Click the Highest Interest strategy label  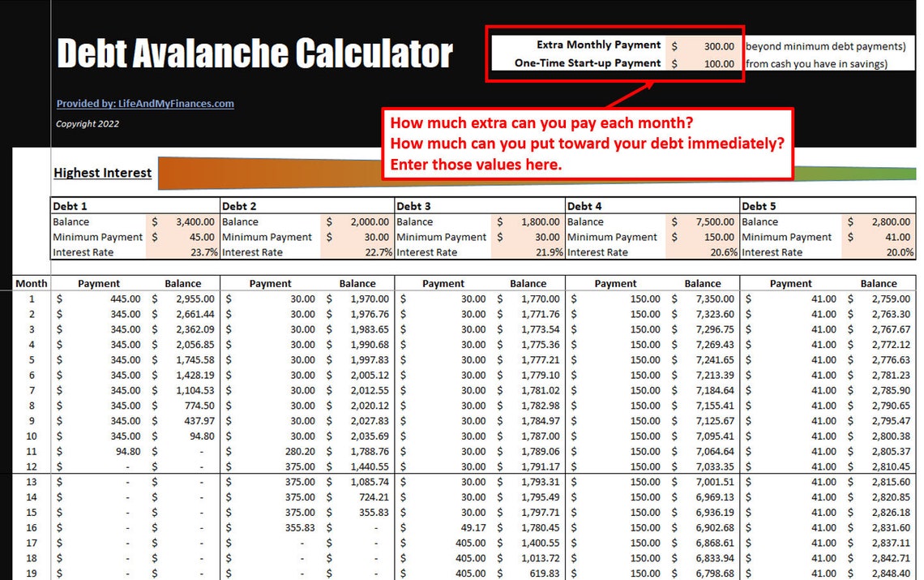(102, 173)
